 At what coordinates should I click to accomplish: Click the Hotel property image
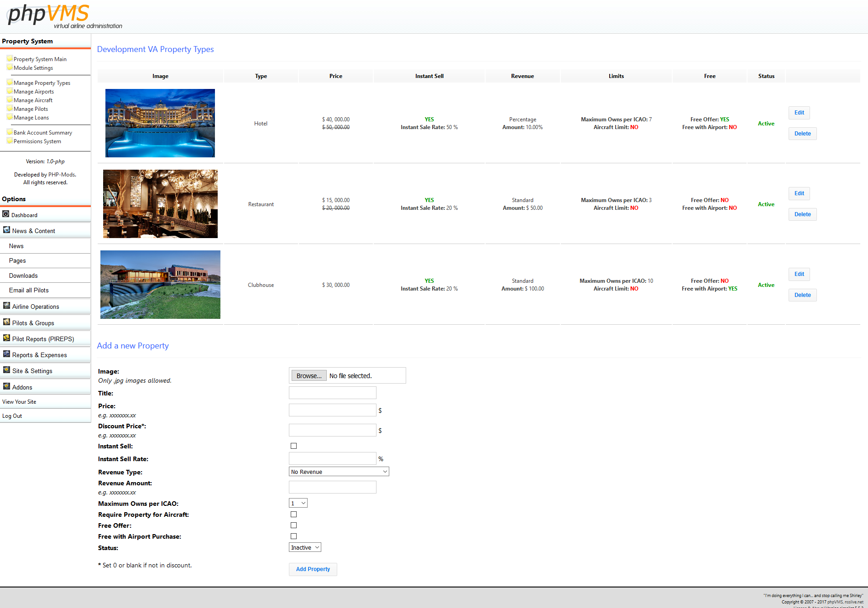click(x=160, y=123)
